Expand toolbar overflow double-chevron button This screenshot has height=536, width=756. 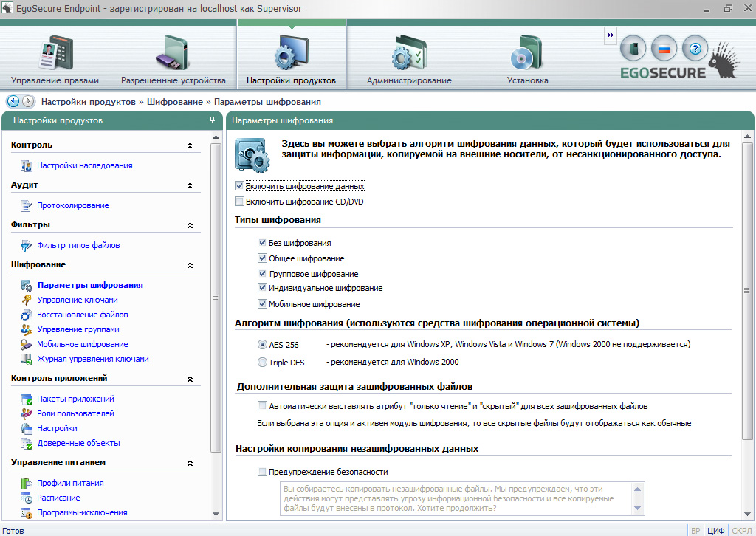click(x=611, y=35)
